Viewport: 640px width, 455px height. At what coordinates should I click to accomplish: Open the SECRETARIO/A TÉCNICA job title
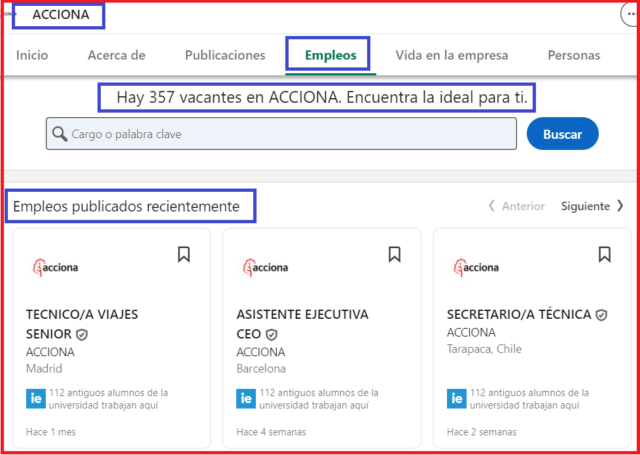point(519,315)
